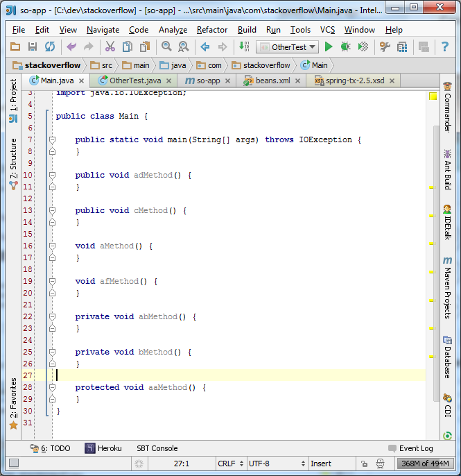Click the Replace icon in toolbar
Viewport: 461px width, 476px height.
coord(184,46)
